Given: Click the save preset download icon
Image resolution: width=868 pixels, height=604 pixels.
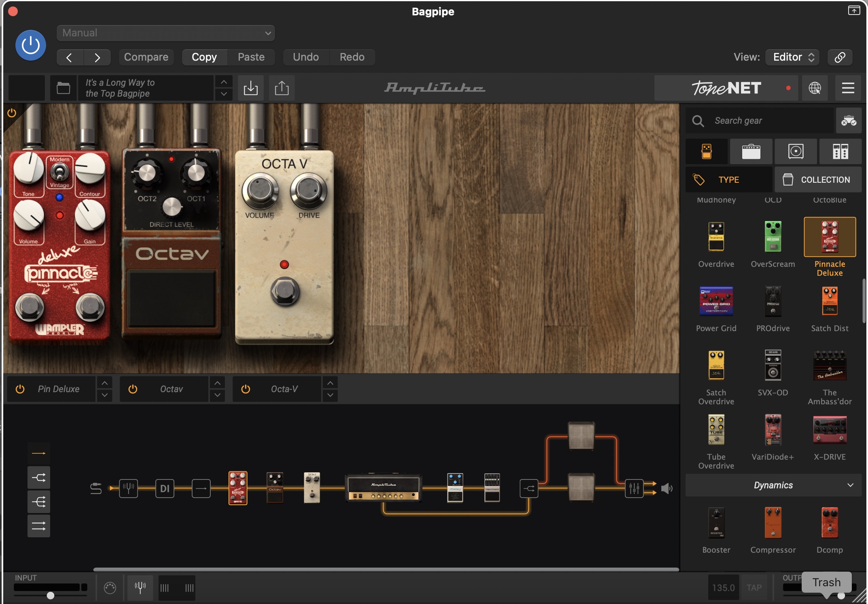Looking at the screenshot, I should 251,88.
